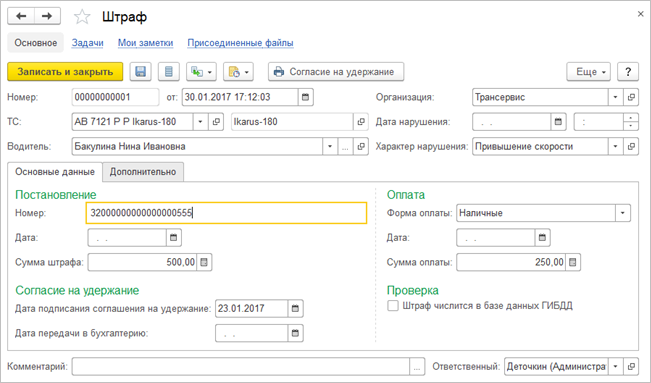Open the calendar for Дата нарушения
The image size is (651, 383).
pos(558,122)
